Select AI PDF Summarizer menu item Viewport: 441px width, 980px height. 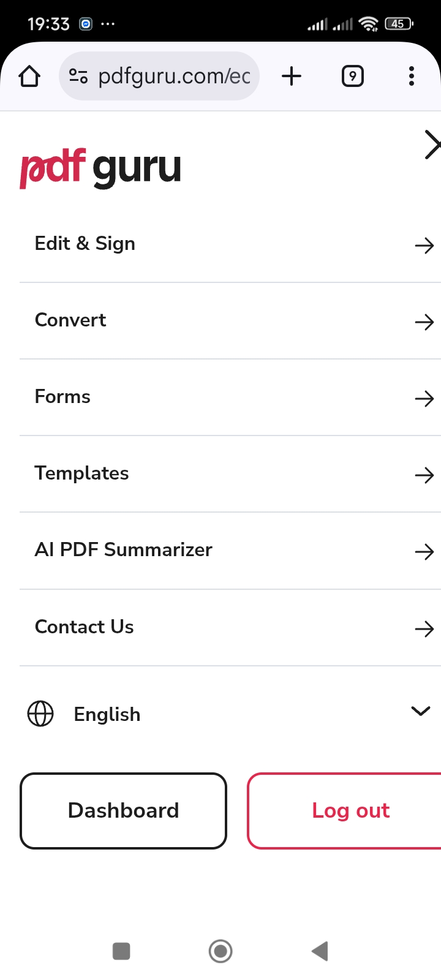(124, 550)
